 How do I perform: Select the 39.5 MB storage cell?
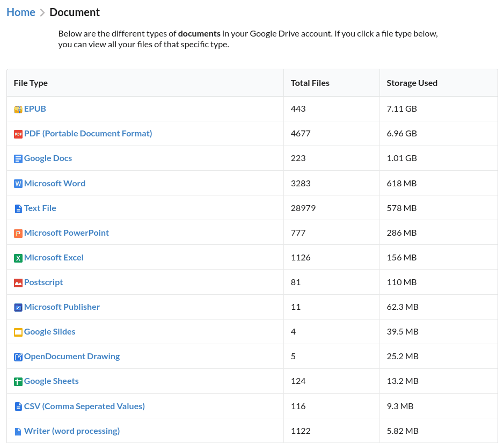pyautogui.click(x=439, y=331)
